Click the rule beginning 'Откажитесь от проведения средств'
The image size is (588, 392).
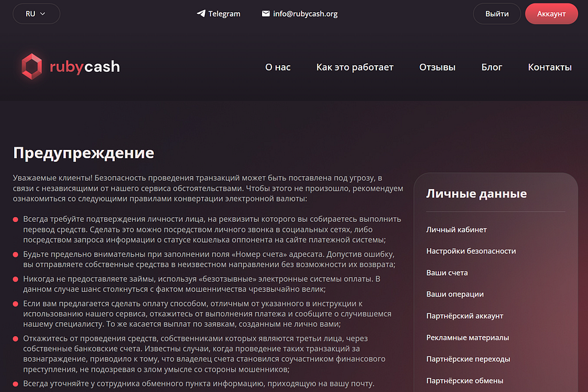(x=204, y=354)
